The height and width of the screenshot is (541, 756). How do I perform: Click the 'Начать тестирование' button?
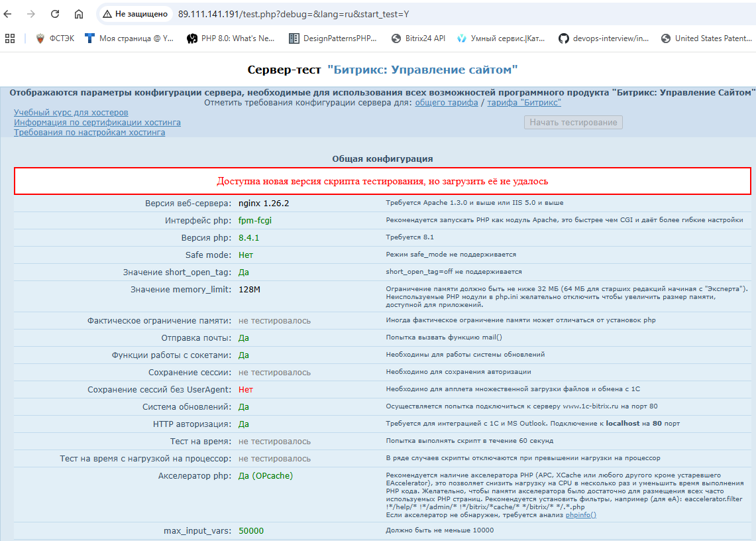(x=573, y=123)
